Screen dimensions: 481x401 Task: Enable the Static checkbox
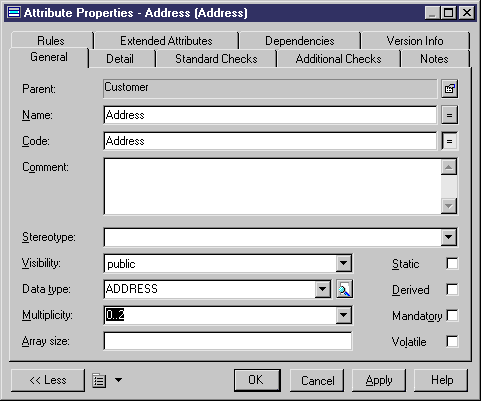[452, 263]
